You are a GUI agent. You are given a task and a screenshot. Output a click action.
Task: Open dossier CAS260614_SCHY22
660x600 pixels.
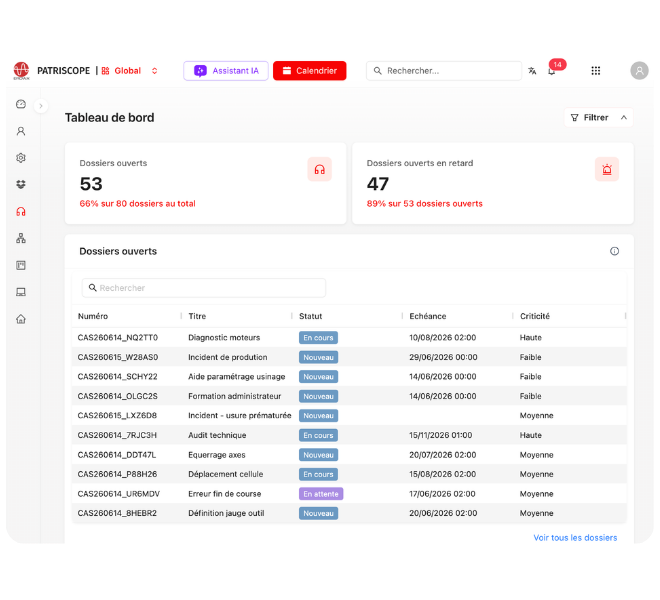coord(117,377)
